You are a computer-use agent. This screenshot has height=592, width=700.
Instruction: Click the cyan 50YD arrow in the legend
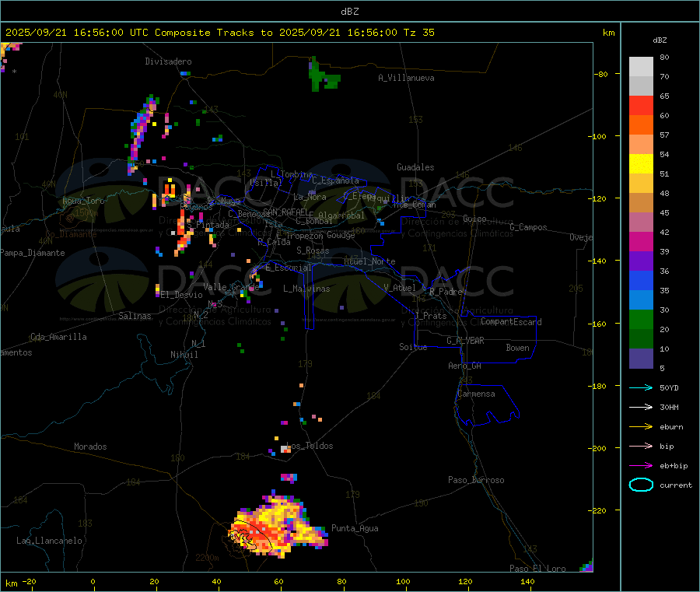pyautogui.click(x=641, y=387)
